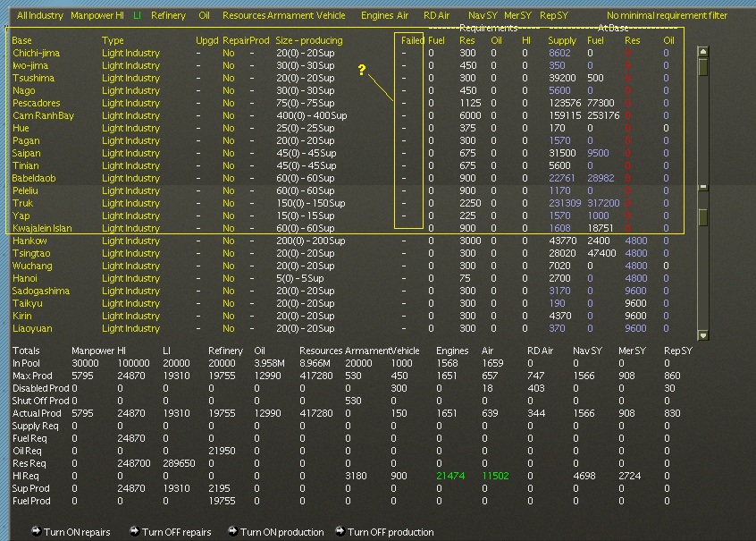Select the Manpower filter
This screenshot has height=541, width=756.
[92, 15]
